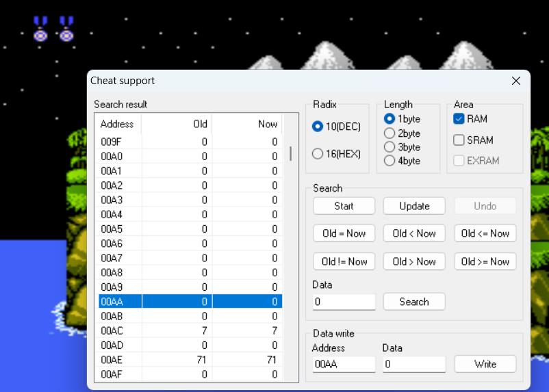Select address row 00A4
The image size is (549, 392).
(190, 214)
